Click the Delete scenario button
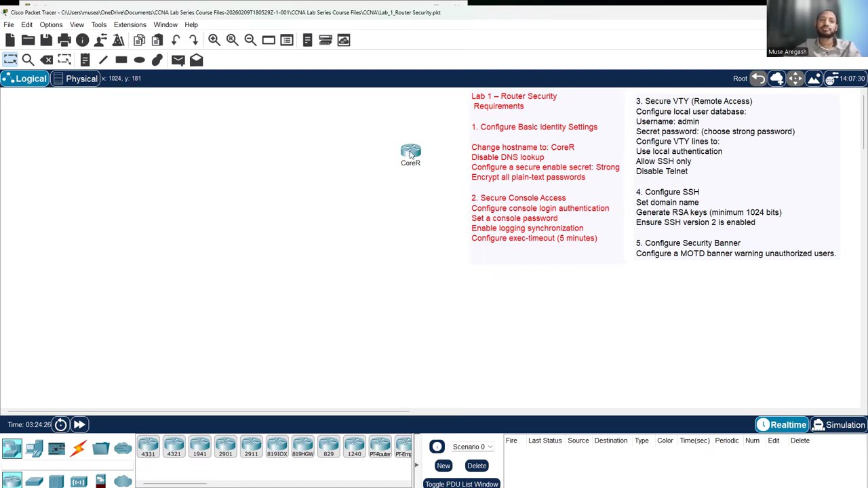The image size is (868, 488). pyautogui.click(x=477, y=466)
